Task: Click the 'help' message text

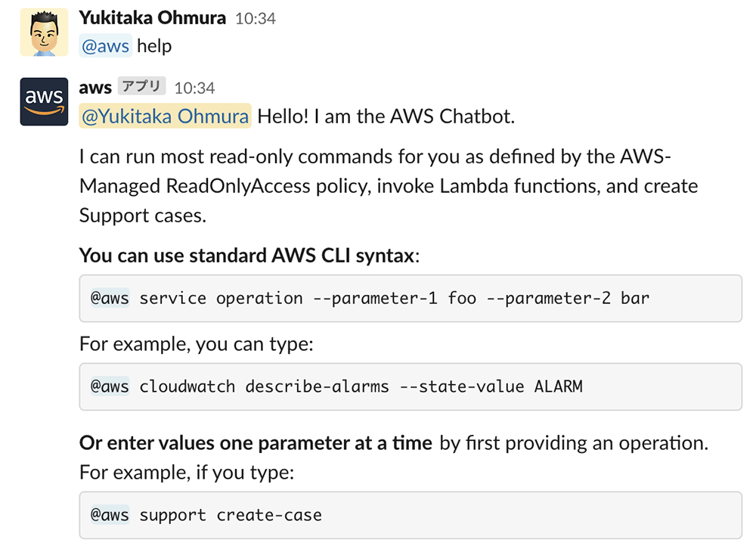Action: (154, 46)
